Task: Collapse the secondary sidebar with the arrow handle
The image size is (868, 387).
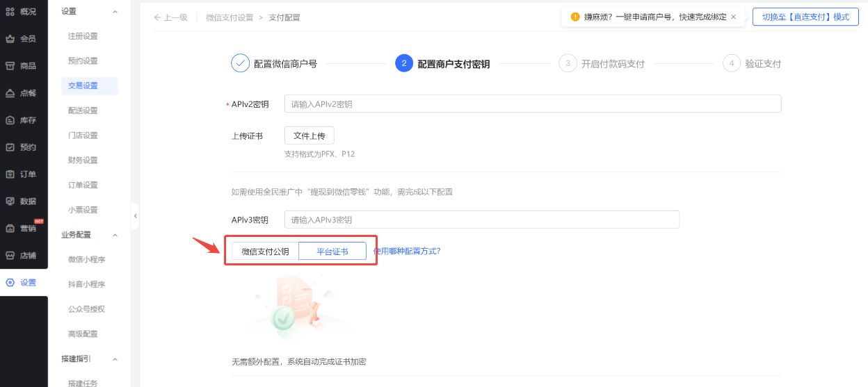Action: pos(135,216)
